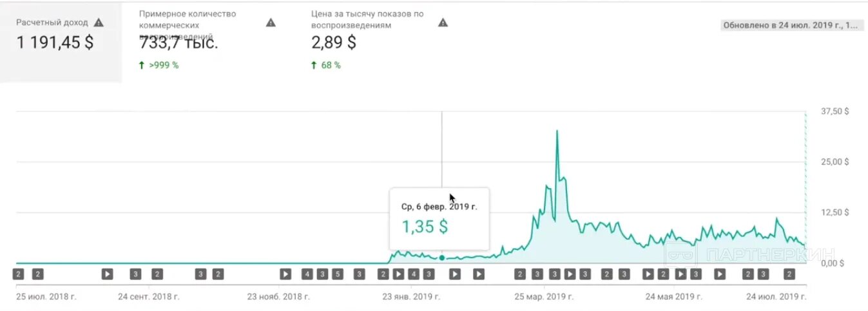Image resolution: width=868 pixels, height=311 pixels.
Task: Click the first 4-video marker on timeline
Action: pos(307,274)
